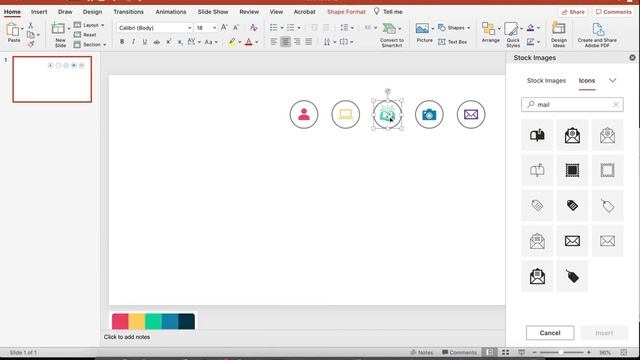Viewport: 640px width, 360px height.
Task: Switch to the Transitions tab
Action: click(128, 12)
